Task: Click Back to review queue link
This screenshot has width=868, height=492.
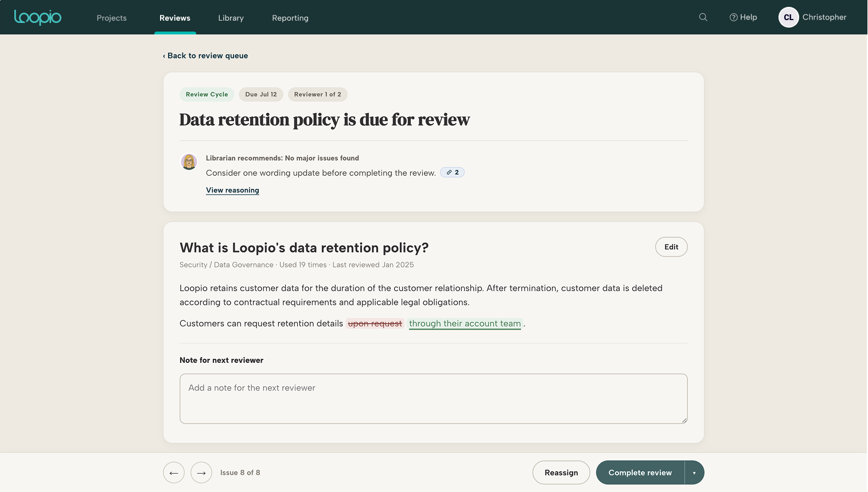Action: [x=205, y=56]
